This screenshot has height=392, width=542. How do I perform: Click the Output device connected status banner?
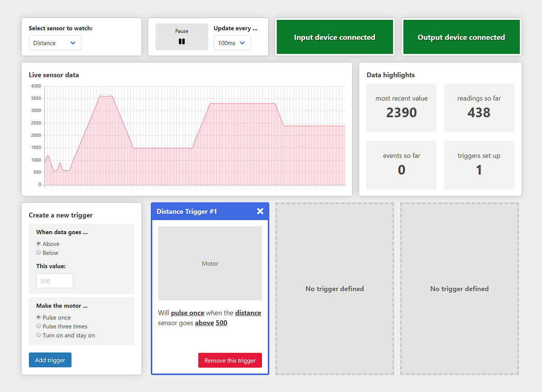pos(461,37)
